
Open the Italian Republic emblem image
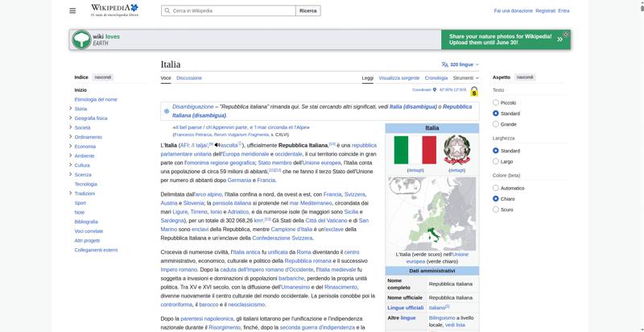click(456, 150)
